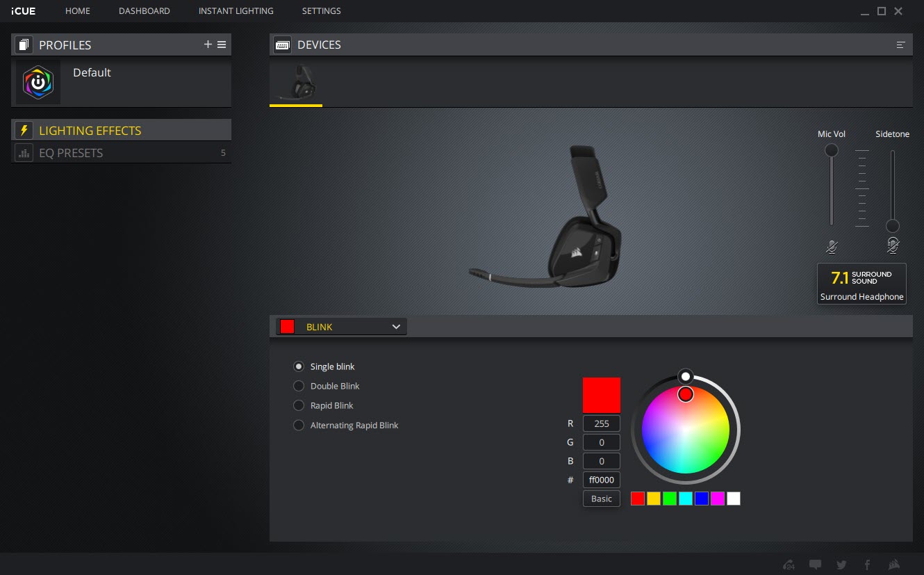Click the hex color code field
This screenshot has height=575, width=924.
602,480
